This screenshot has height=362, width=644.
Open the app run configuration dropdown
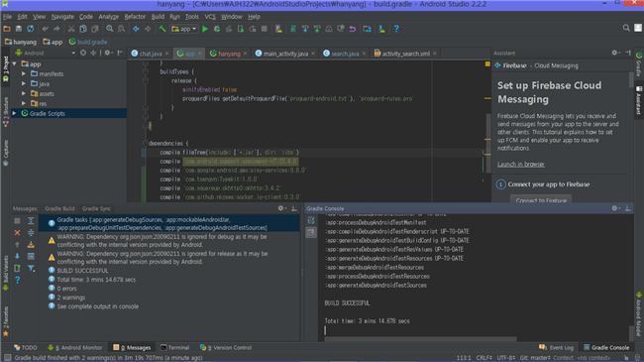pos(184,29)
